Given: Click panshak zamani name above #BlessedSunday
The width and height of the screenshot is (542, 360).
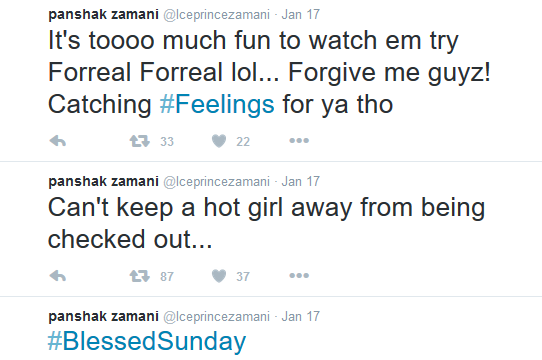Looking at the screenshot, I should click(x=103, y=316).
